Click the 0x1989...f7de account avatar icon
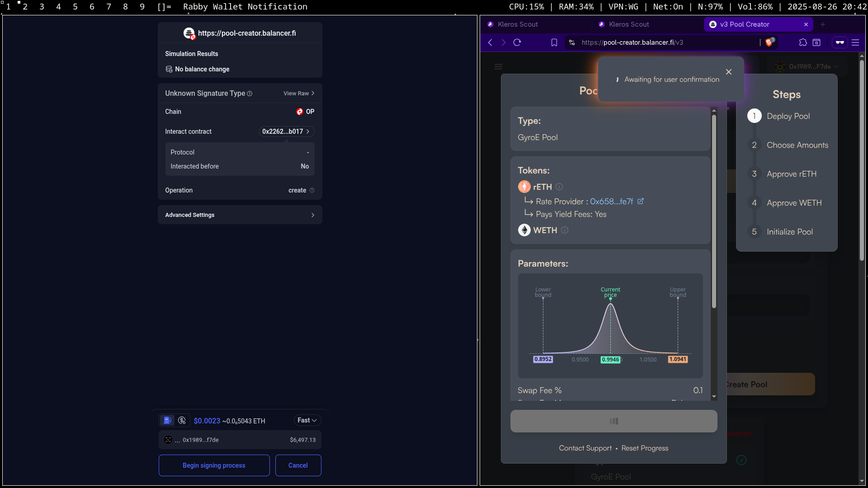This screenshot has width=868, height=488. tap(168, 440)
